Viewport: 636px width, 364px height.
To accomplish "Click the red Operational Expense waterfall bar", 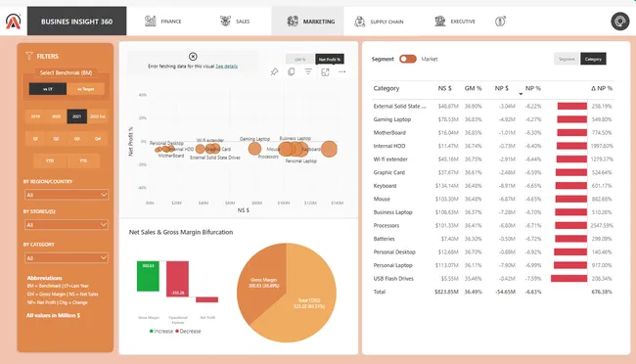I will (x=178, y=279).
